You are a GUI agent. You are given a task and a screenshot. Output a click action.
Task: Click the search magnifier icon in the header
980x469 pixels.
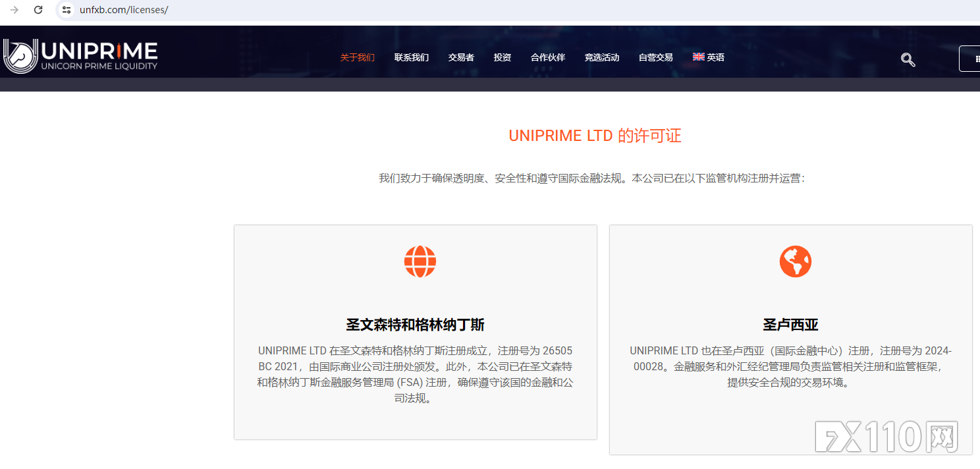908,59
